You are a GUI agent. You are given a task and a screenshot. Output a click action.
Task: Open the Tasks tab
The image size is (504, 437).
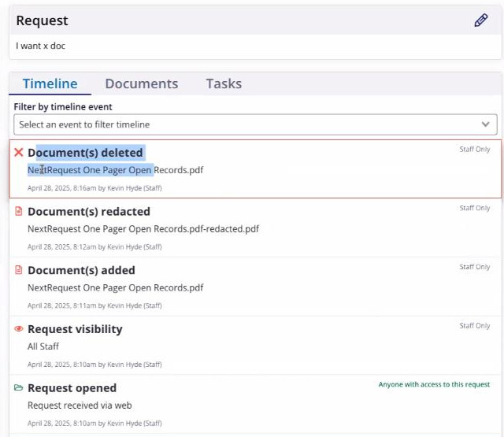(x=224, y=83)
